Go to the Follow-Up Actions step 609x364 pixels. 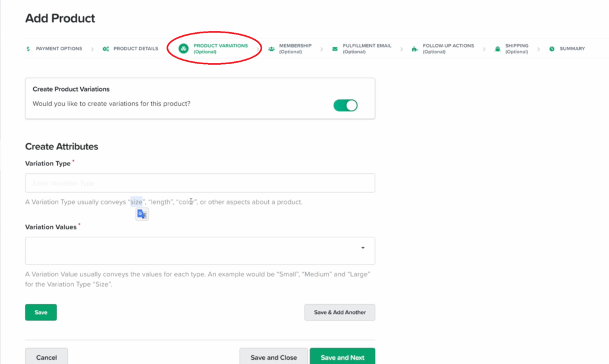pyautogui.click(x=448, y=49)
